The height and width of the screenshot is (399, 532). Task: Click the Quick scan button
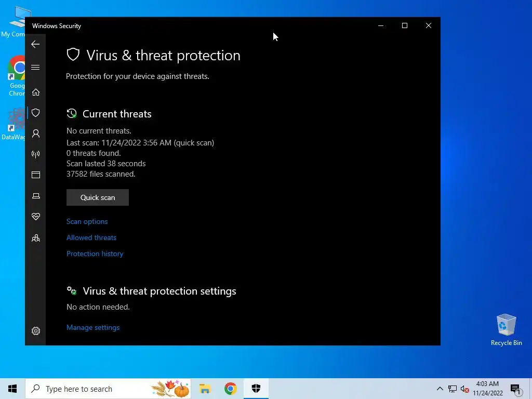(x=97, y=197)
